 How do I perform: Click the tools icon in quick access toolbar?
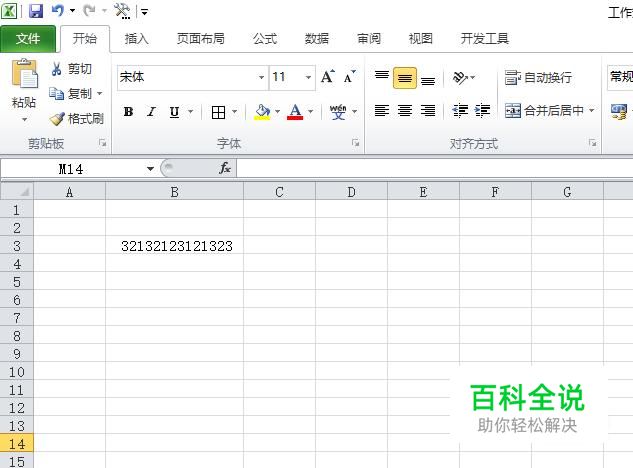click(122, 11)
